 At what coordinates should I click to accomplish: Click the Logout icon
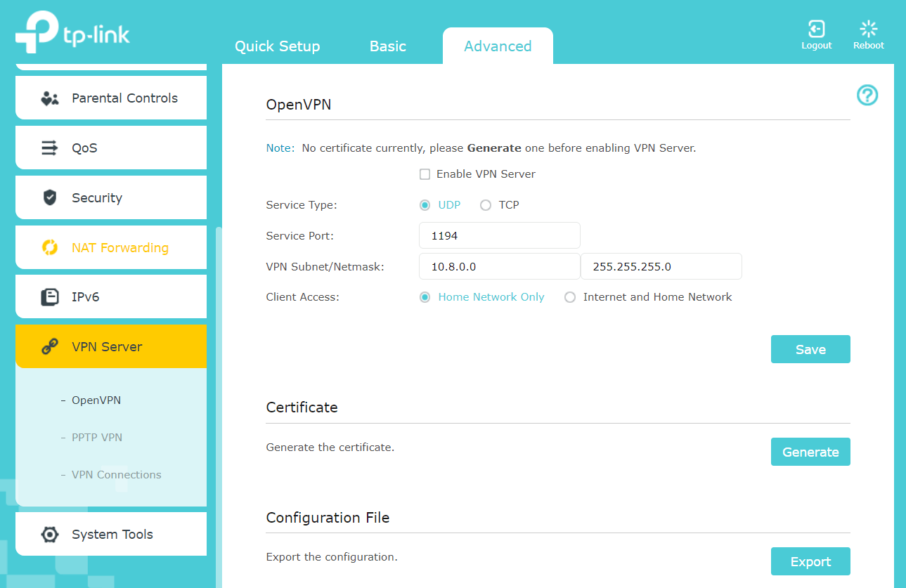(x=816, y=29)
